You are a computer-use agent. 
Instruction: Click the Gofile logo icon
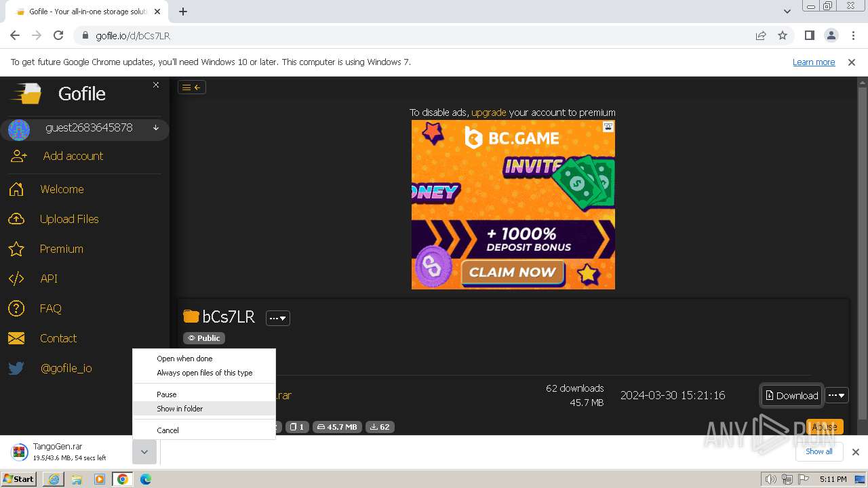click(x=27, y=94)
